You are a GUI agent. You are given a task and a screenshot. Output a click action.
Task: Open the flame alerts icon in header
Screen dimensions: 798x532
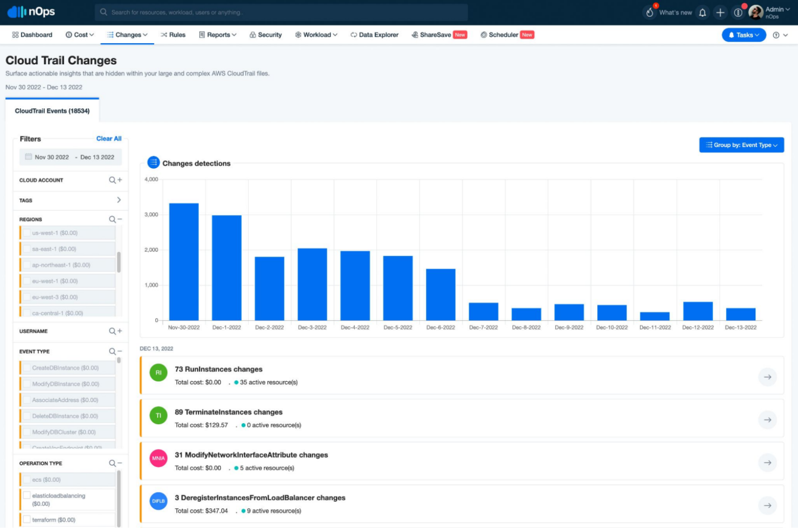(650, 12)
